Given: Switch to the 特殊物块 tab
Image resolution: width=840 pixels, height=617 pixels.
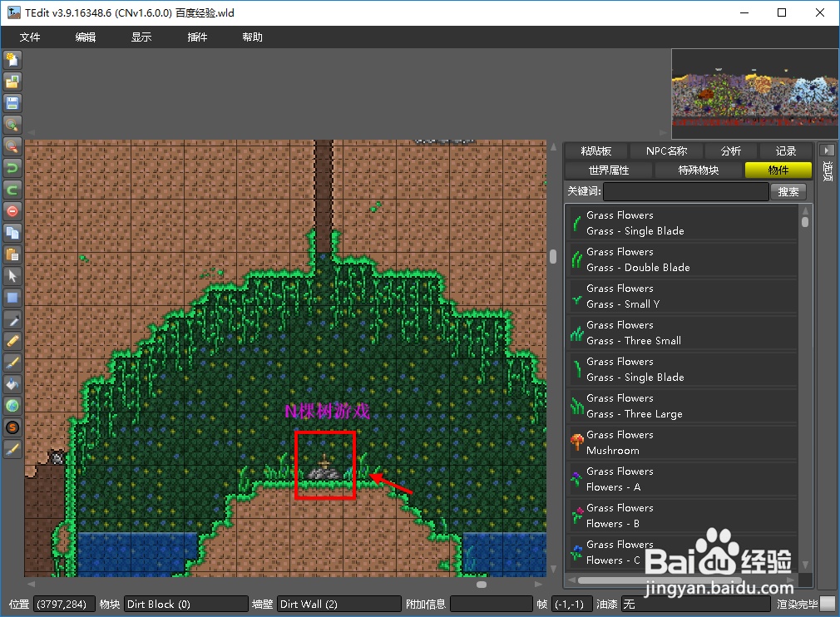Looking at the screenshot, I should [699, 170].
